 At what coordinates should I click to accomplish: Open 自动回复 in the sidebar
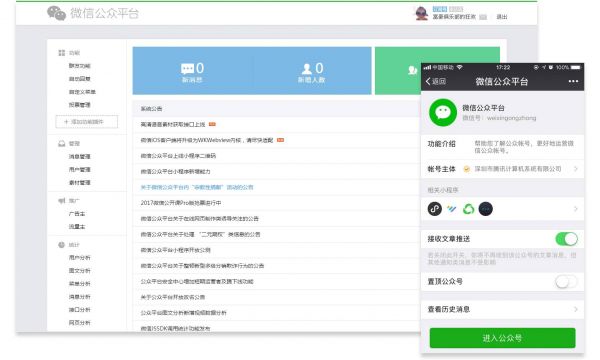coord(80,79)
